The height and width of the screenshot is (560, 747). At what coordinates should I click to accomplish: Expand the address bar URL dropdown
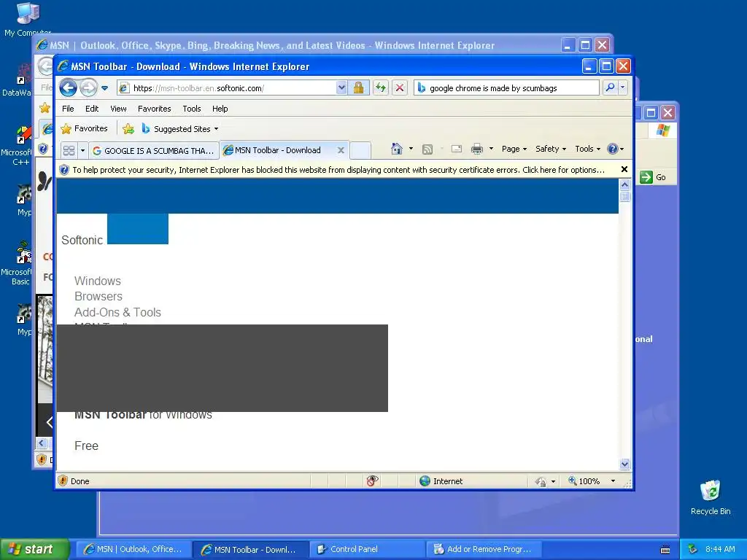tap(341, 87)
